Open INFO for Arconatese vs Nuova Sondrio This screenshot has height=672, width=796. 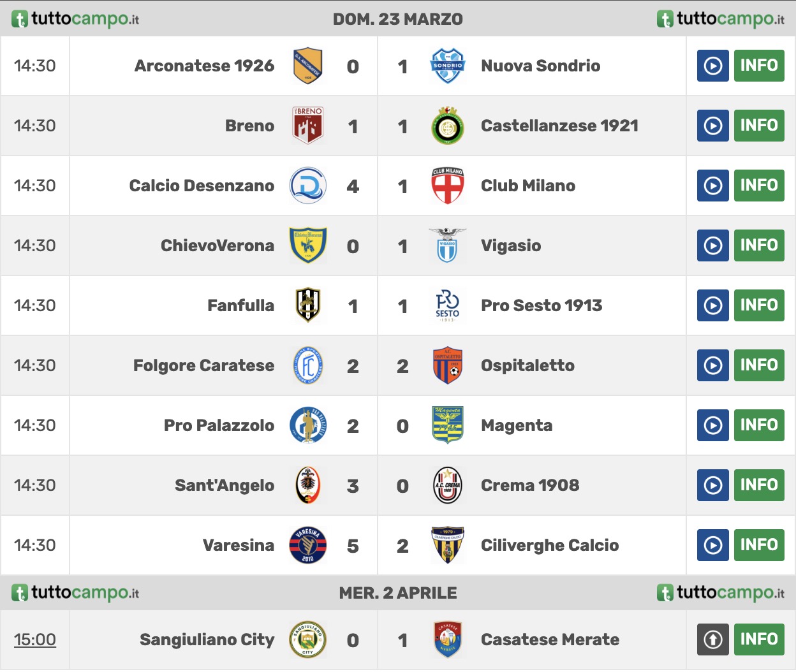click(x=758, y=66)
